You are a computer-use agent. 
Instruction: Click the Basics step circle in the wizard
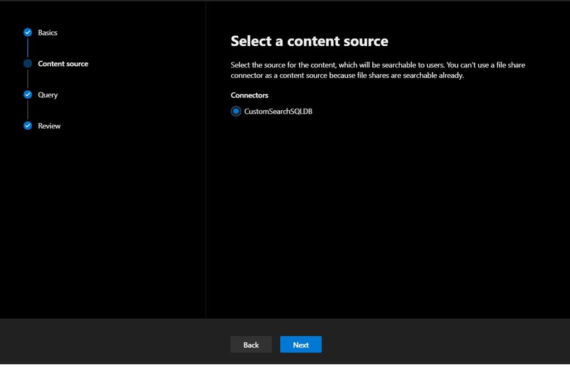point(27,32)
